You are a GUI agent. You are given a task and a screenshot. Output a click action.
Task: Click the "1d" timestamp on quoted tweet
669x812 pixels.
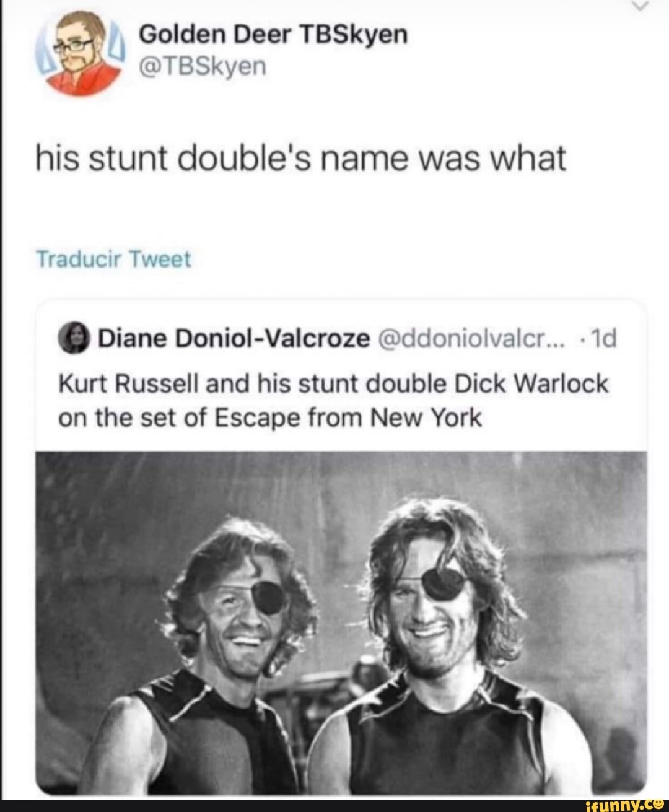click(605, 339)
